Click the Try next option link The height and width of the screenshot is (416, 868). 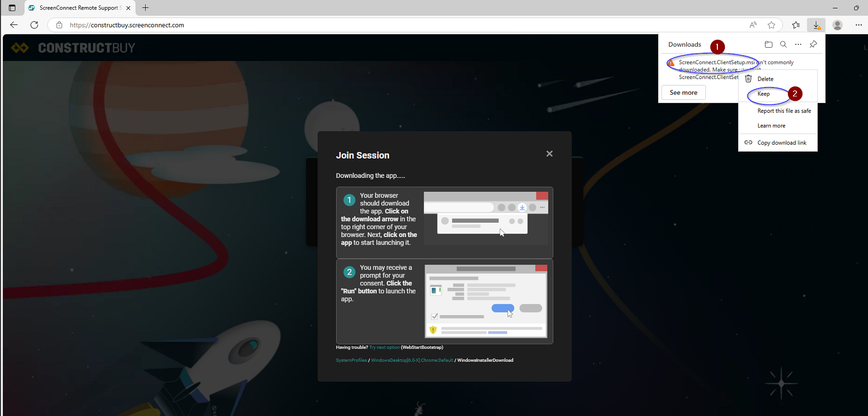(384, 347)
